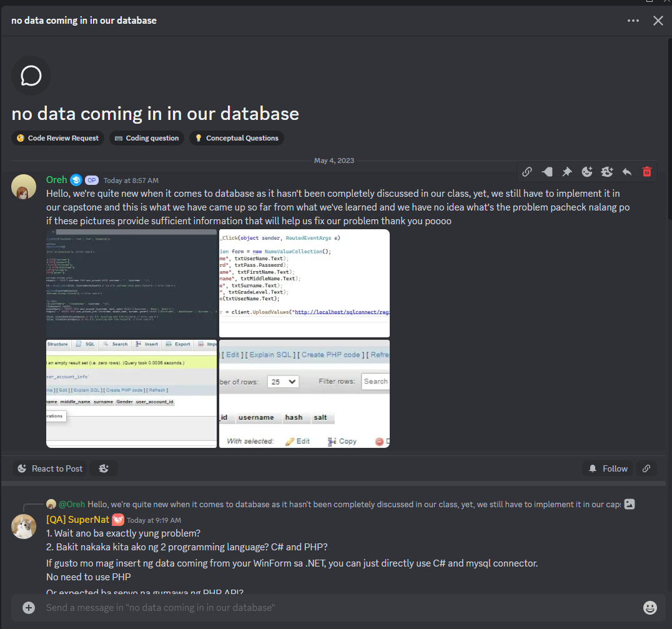Mark Oreh's message as unread
The height and width of the screenshot is (629, 672).
[547, 172]
